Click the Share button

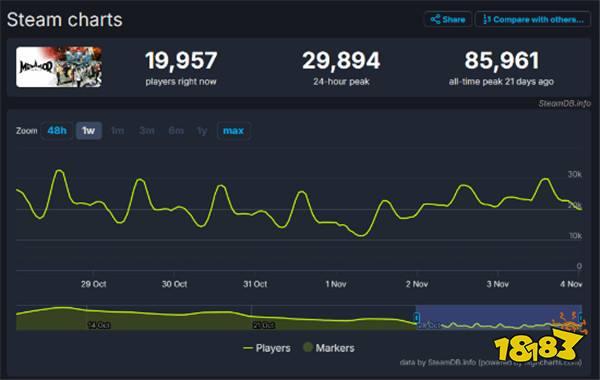[x=447, y=19]
